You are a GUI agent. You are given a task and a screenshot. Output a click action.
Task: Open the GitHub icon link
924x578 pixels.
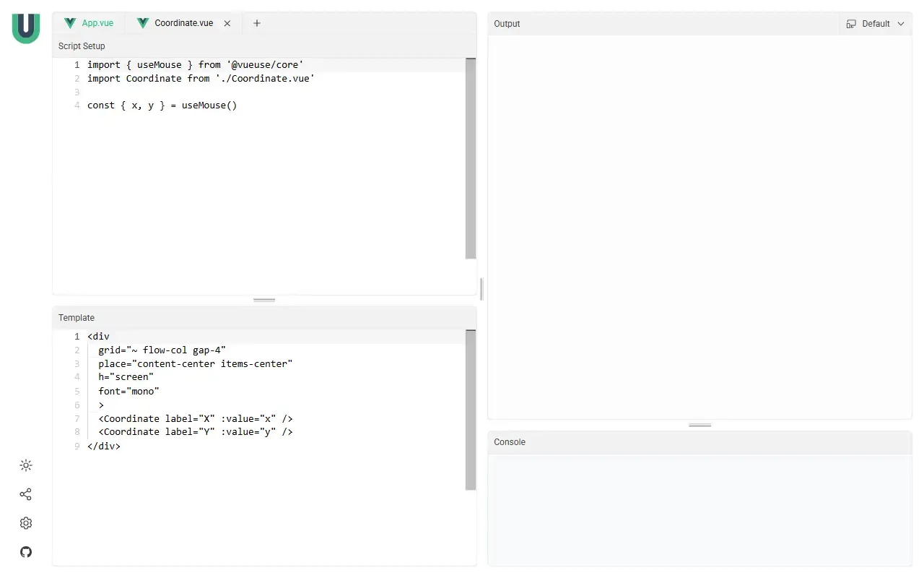click(x=26, y=552)
